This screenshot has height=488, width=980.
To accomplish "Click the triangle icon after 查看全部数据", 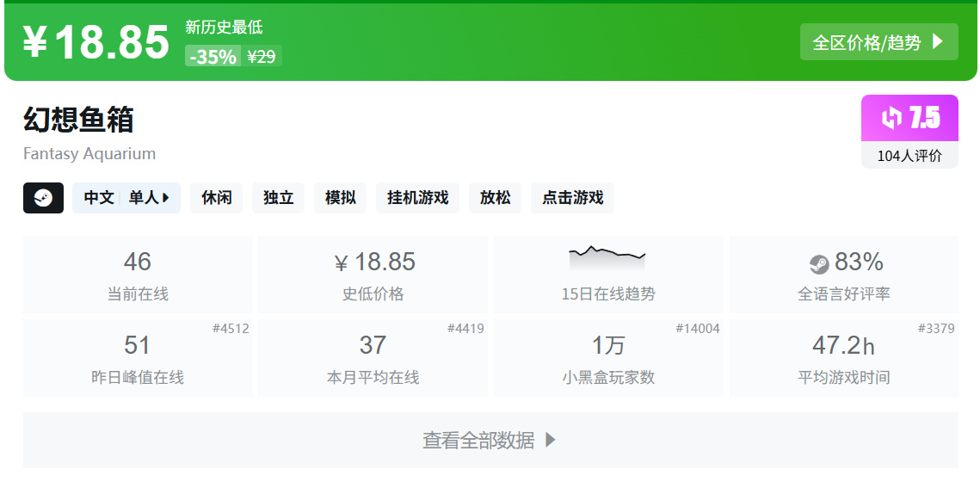I will point(550,440).
